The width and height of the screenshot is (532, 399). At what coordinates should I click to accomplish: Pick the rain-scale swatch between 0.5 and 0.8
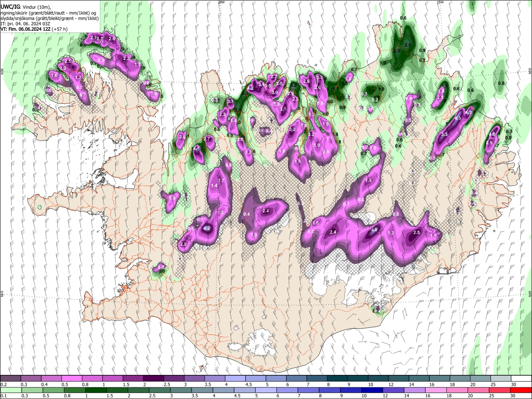(x=53, y=390)
